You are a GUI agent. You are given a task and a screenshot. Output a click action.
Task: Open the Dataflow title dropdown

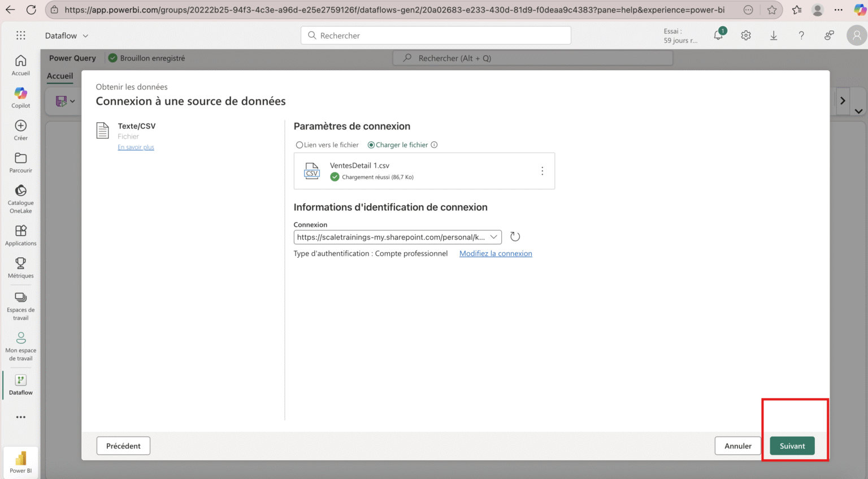click(84, 35)
